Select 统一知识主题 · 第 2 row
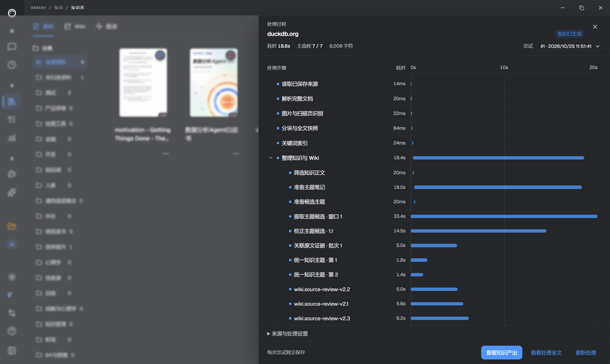The image size is (610, 364). pos(436,274)
